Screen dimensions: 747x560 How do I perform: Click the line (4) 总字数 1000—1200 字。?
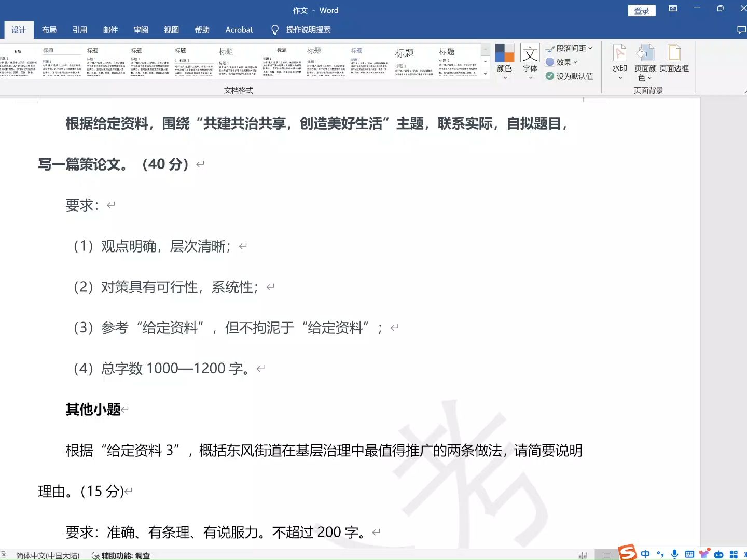click(161, 369)
